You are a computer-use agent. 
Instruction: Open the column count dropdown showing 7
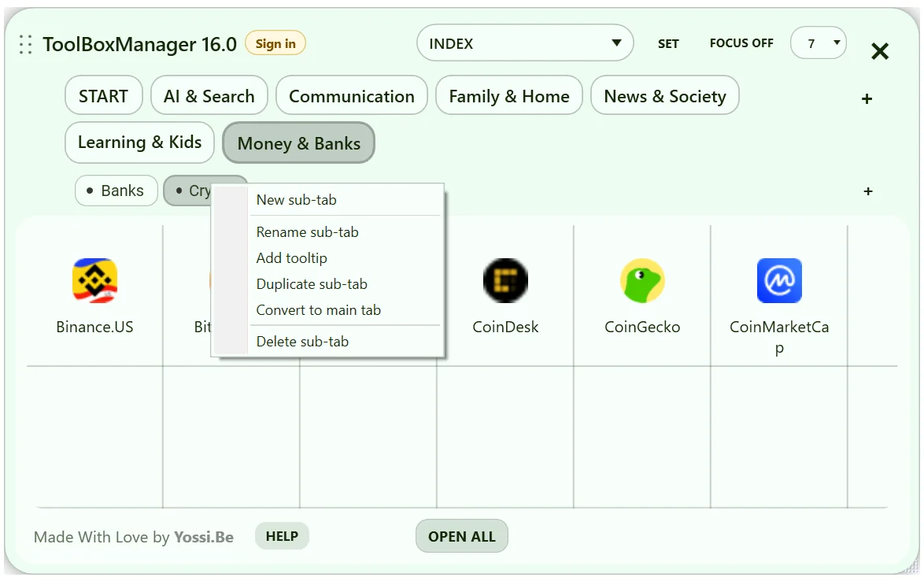pyautogui.click(x=819, y=43)
